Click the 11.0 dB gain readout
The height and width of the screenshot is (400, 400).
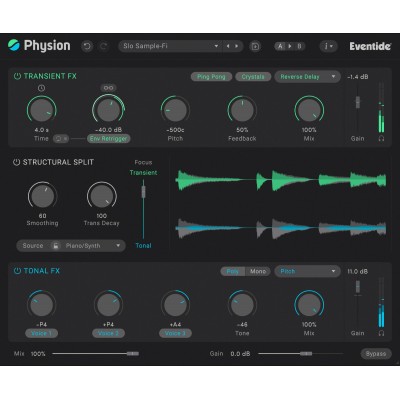358,271
